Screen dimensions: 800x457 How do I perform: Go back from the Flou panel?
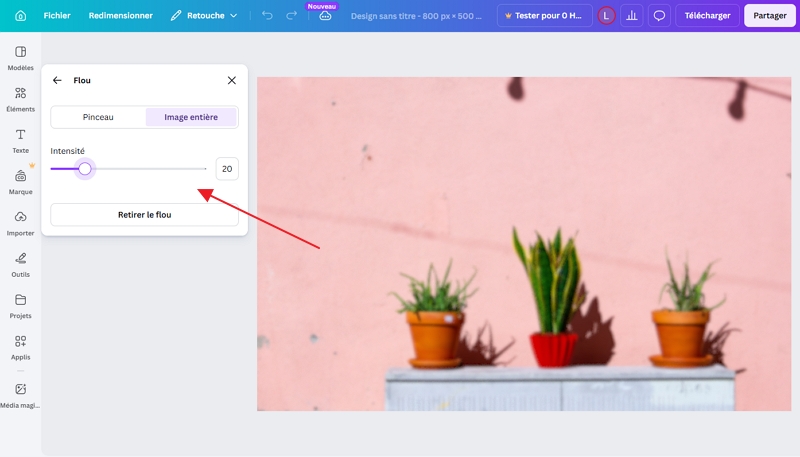coord(57,80)
